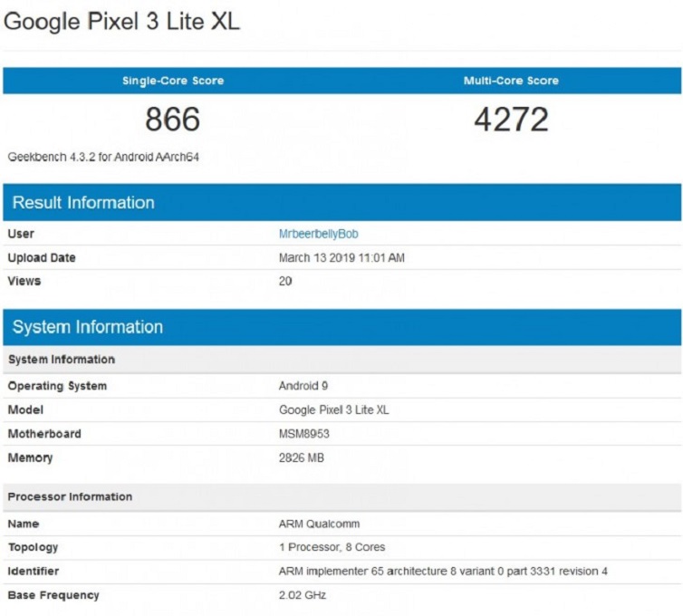
Task: Click the multi-core value 4272
Action: (x=511, y=119)
